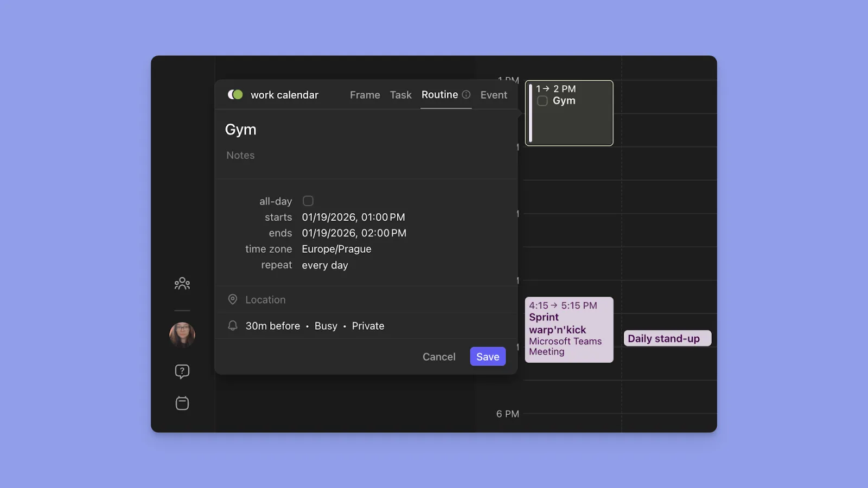Image resolution: width=868 pixels, height=488 pixels.
Task: Open the Daily stand-up event
Action: pyautogui.click(x=667, y=338)
